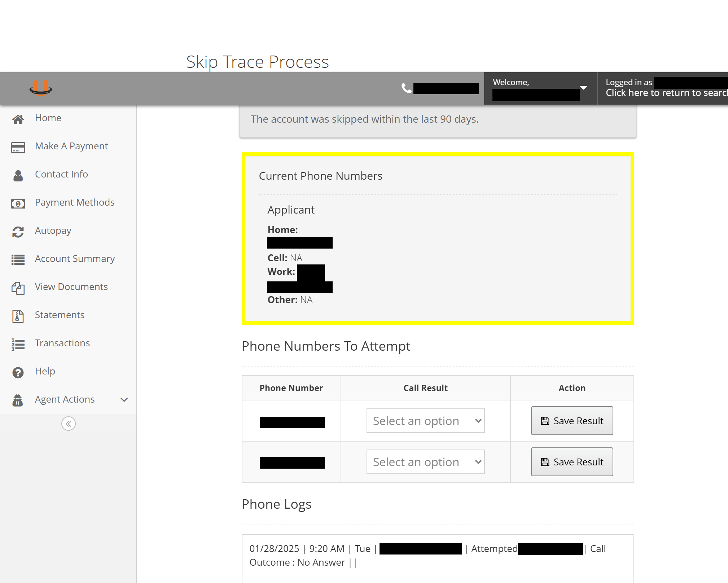Click Save Result in second row

pyautogui.click(x=572, y=462)
